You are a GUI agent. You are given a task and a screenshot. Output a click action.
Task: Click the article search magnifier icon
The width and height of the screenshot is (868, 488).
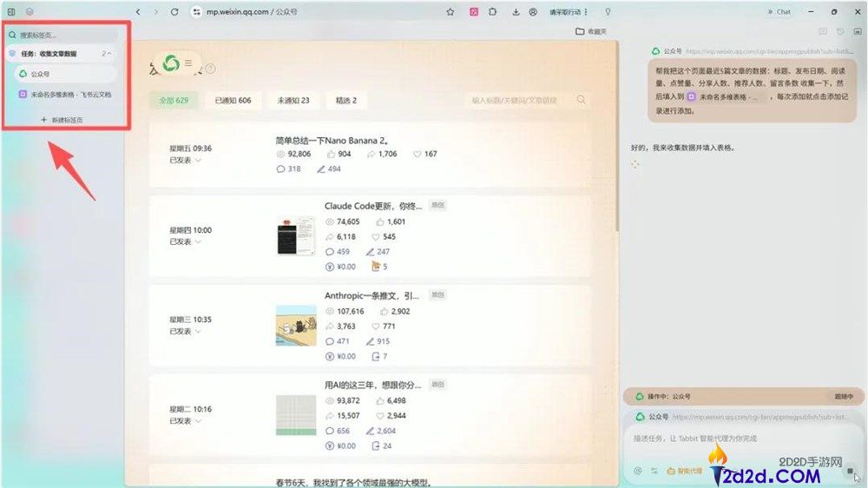click(x=581, y=100)
